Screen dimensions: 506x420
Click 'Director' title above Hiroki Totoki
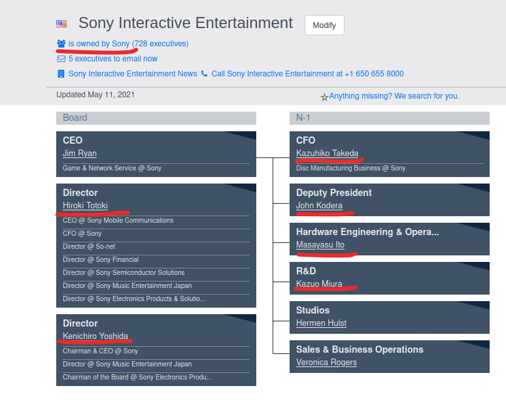80,193
